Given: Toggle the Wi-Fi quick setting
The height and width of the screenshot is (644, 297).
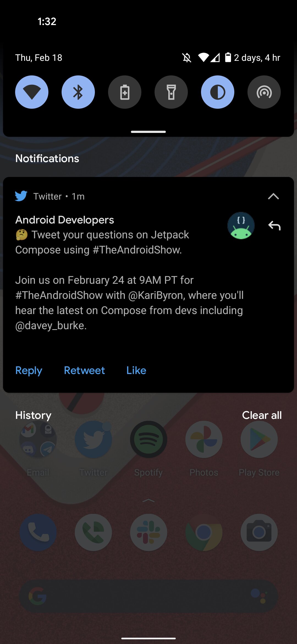Looking at the screenshot, I should pos(32,92).
